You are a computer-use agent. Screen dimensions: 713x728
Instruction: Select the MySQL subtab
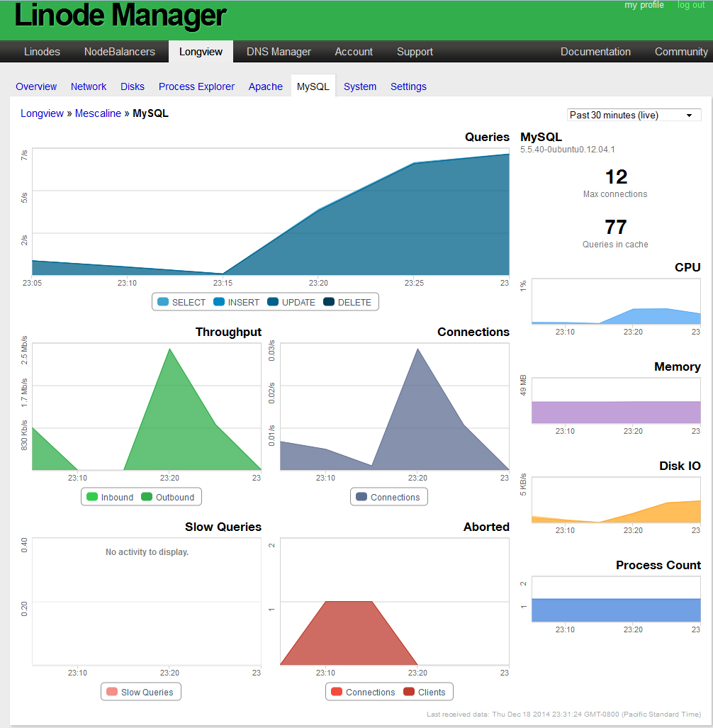[x=313, y=86]
